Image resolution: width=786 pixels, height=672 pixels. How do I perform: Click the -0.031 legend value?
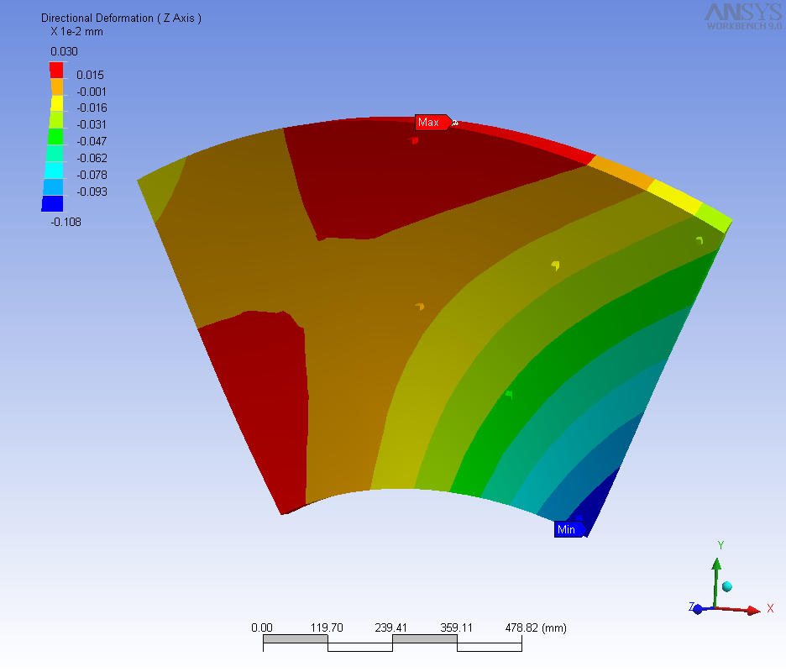point(92,124)
